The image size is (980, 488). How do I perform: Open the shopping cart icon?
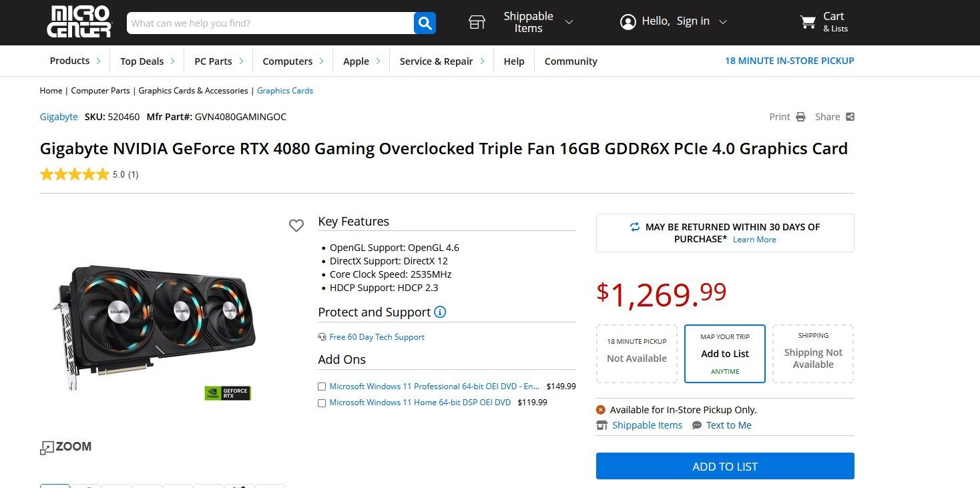point(808,22)
